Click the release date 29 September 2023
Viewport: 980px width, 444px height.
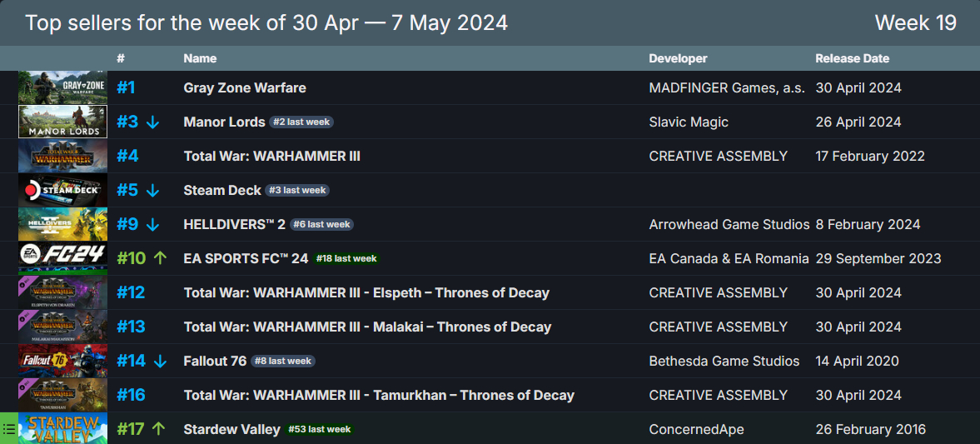(878, 258)
